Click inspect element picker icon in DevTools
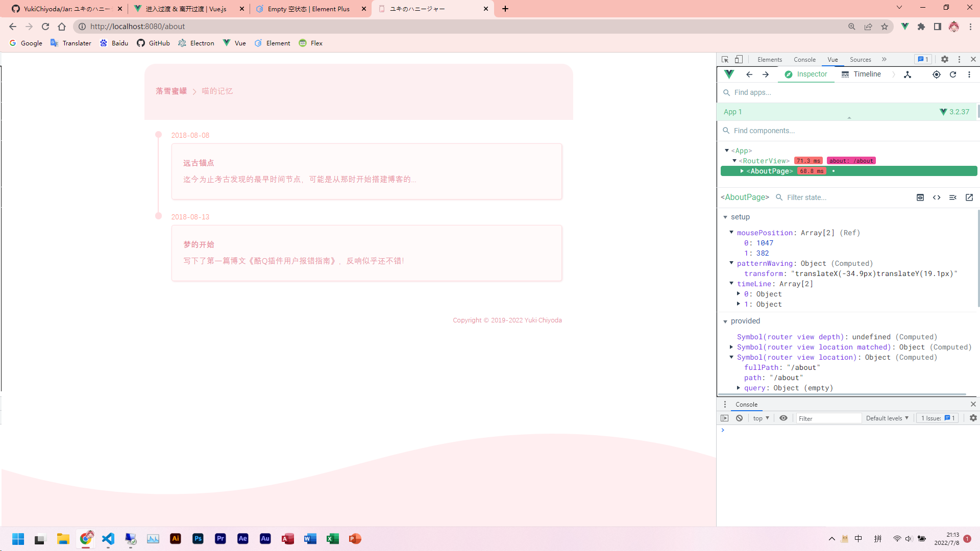The height and width of the screenshot is (551, 980). 725,59
